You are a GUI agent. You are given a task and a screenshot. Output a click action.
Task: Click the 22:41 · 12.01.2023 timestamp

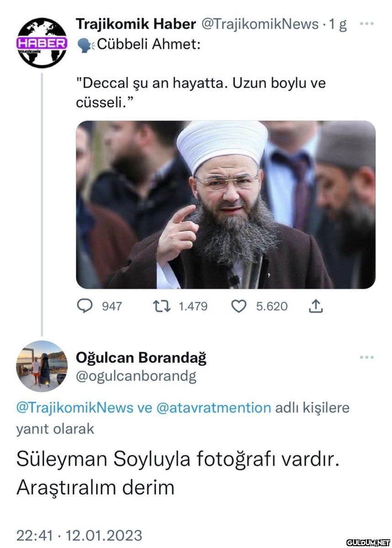(79, 535)
